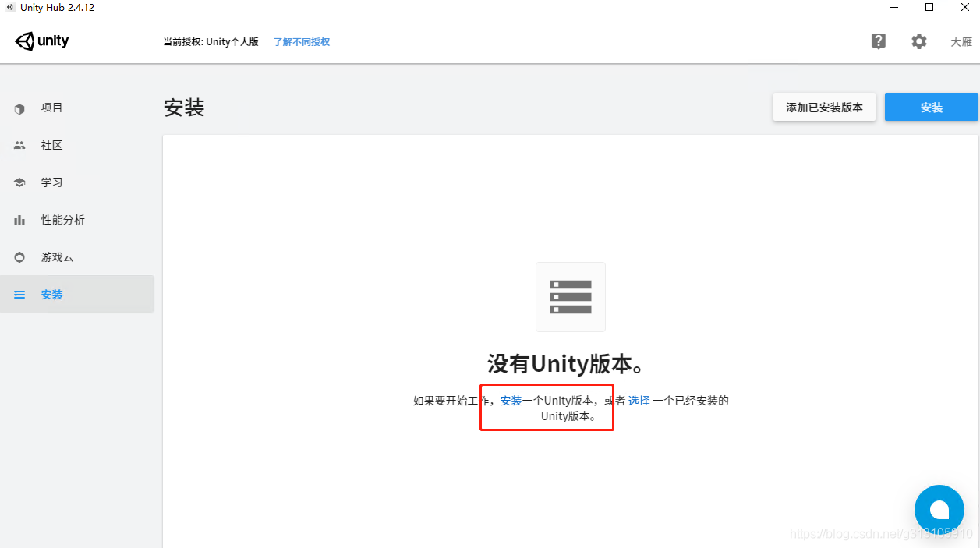Click the projects cube icon in the sidebar
This screenshot has height=548, width=980.
pos(19,108)
